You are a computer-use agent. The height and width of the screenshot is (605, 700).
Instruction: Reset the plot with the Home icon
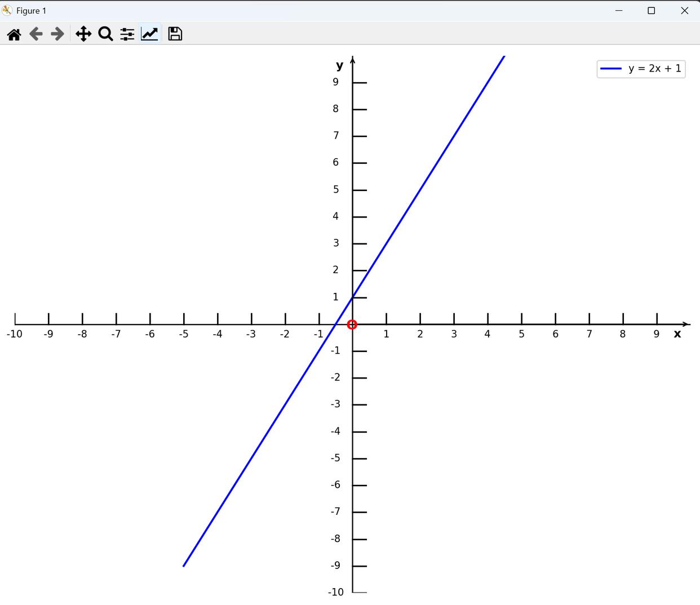(x=14, y=34)
